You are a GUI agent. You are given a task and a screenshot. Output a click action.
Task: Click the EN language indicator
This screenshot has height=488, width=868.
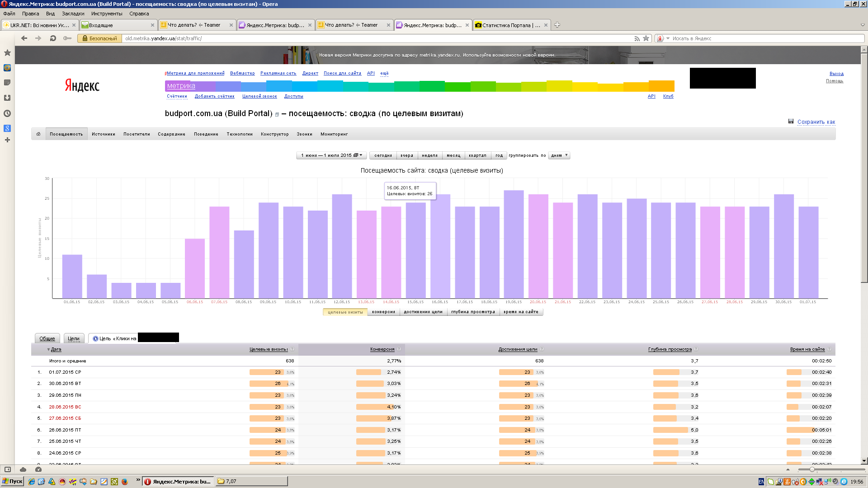pos(761,482)
